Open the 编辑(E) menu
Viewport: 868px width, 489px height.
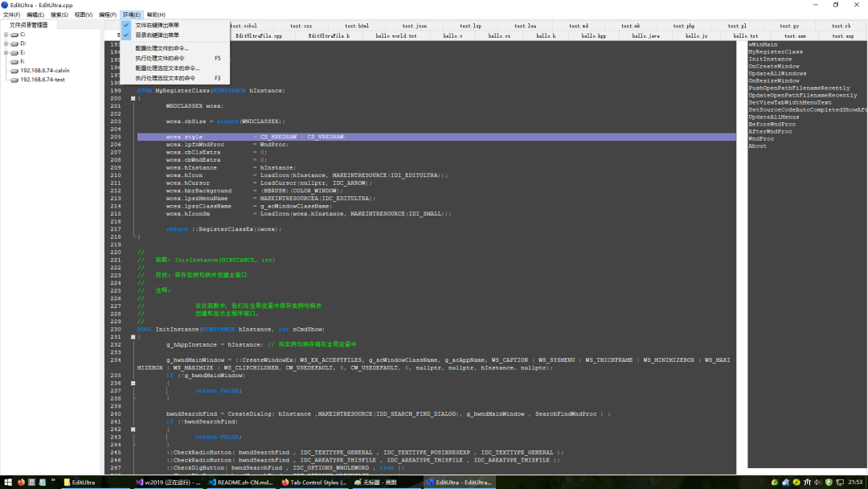35,15
